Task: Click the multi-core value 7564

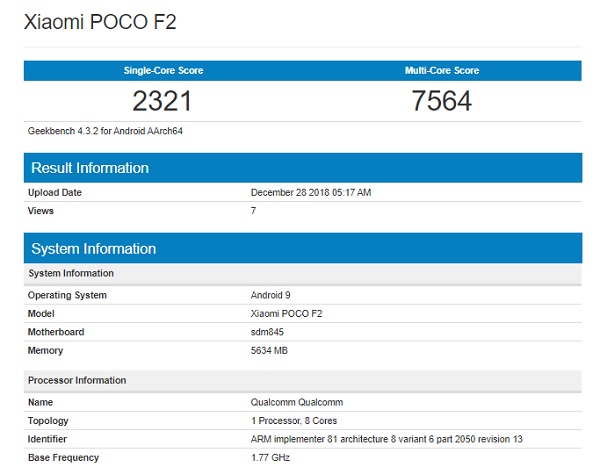Action: pyautogui.click(x=442, y=101)
